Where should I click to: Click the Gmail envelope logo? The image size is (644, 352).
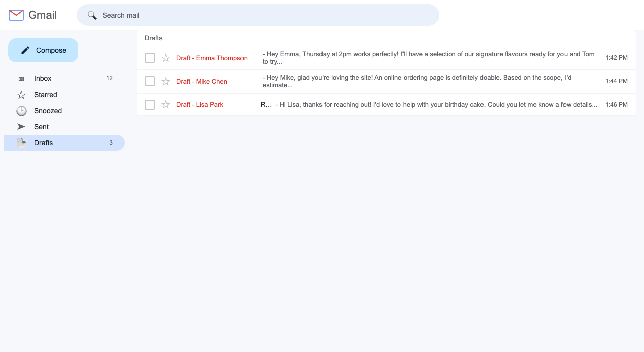(16, 15)
